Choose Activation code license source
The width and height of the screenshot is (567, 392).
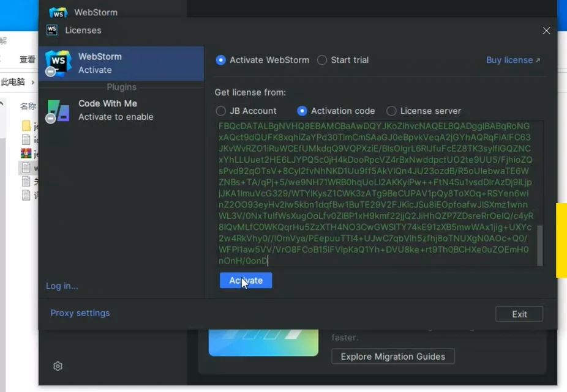click(302, 111)
